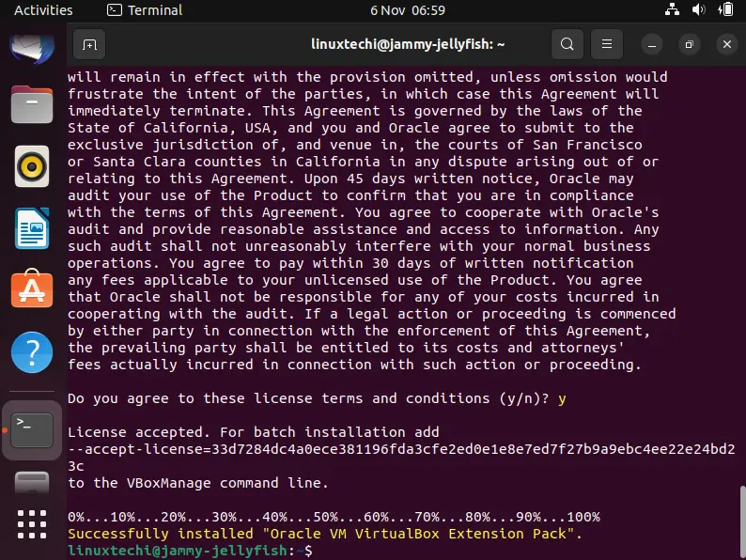
Task: Click the network status icon
Action: 672,9
